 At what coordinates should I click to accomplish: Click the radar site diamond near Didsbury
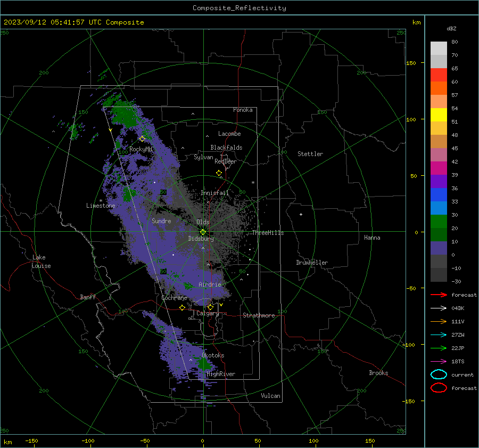(x=203, y=232)
